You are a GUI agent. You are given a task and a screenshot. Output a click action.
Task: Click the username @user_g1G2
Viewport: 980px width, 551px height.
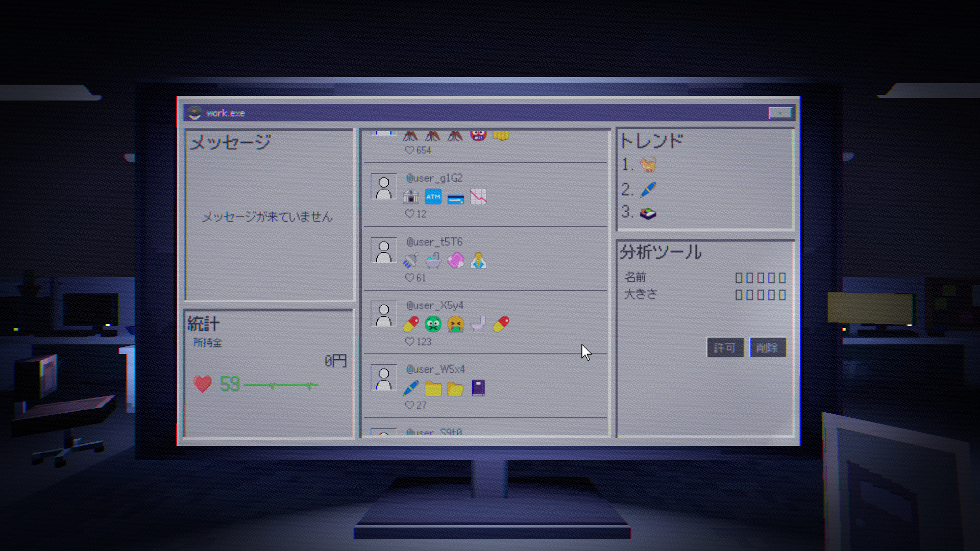pos(434,178)
